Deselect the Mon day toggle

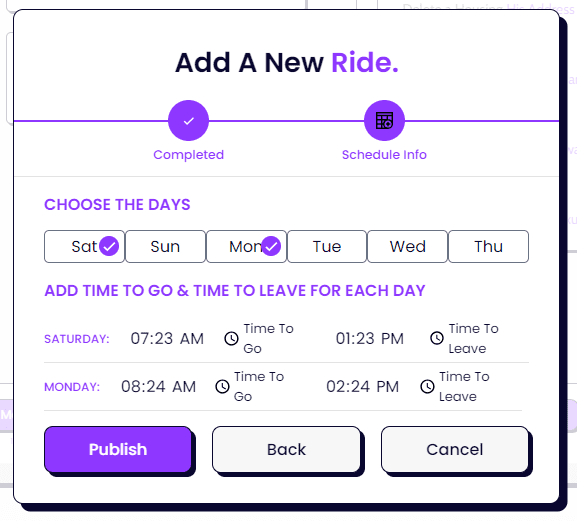click(x=246, y=247)
